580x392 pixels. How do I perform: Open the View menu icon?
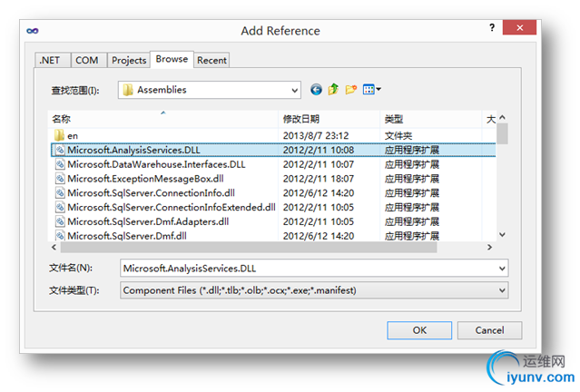[x=372, y=90]
